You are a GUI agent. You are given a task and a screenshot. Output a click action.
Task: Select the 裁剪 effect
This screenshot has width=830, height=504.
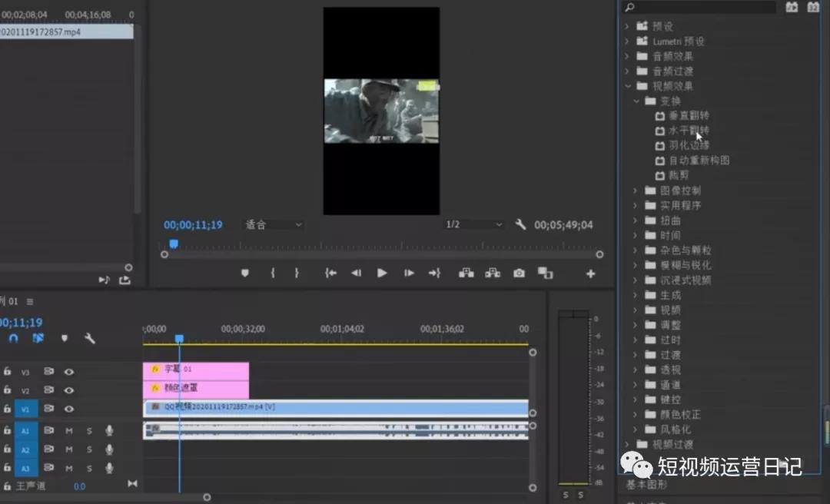point(679,175)
